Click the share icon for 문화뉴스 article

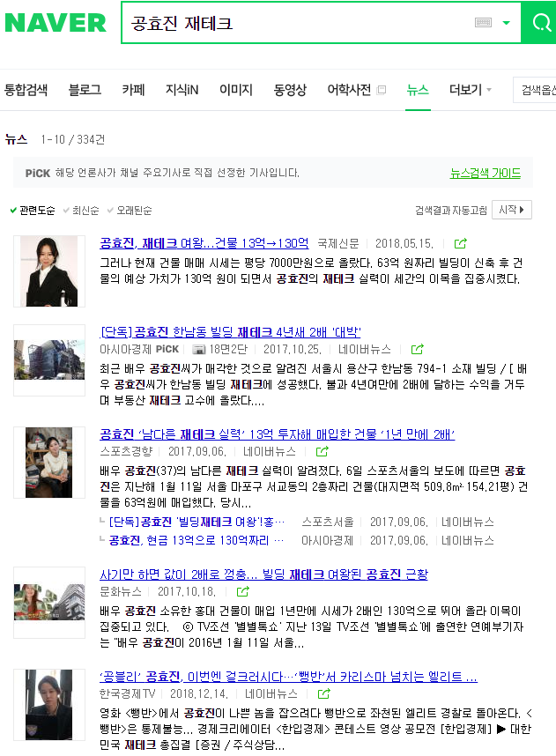[242, 591]
